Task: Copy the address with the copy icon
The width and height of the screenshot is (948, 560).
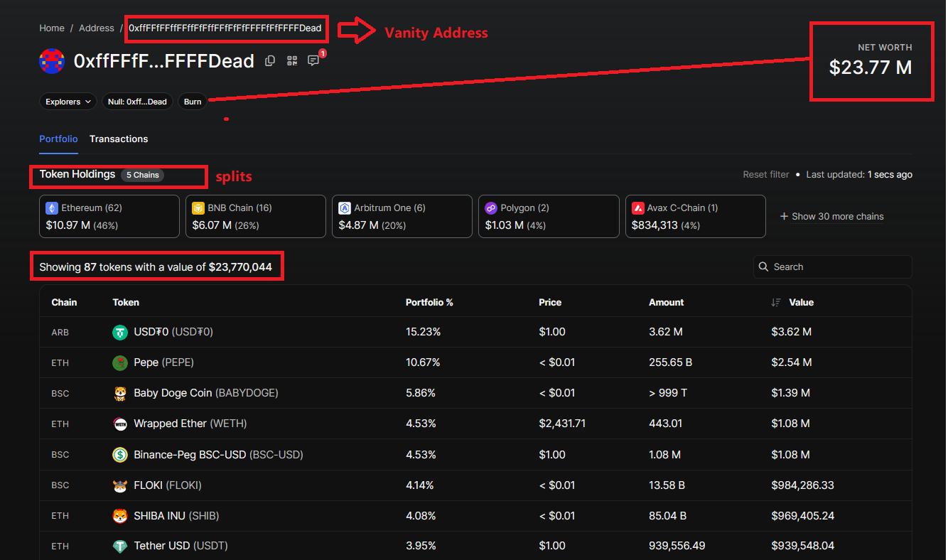Action: tap(270, 61)
